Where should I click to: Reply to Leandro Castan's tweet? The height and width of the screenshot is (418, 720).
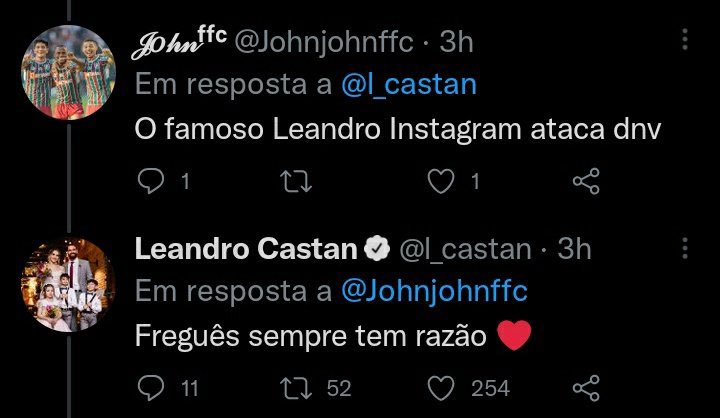pyautogui.click(x=149, y=387)
